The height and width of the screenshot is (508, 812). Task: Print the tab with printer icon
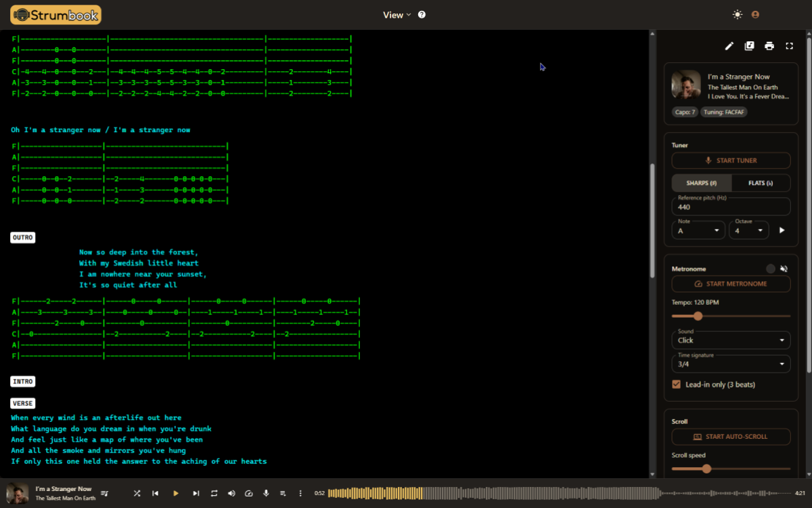pos(769,46)
